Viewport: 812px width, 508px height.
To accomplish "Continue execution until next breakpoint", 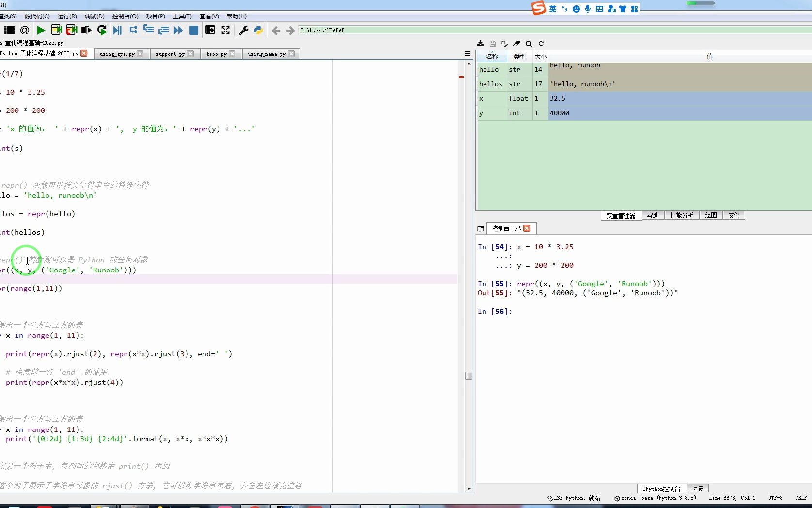I will tap(178, 30).
